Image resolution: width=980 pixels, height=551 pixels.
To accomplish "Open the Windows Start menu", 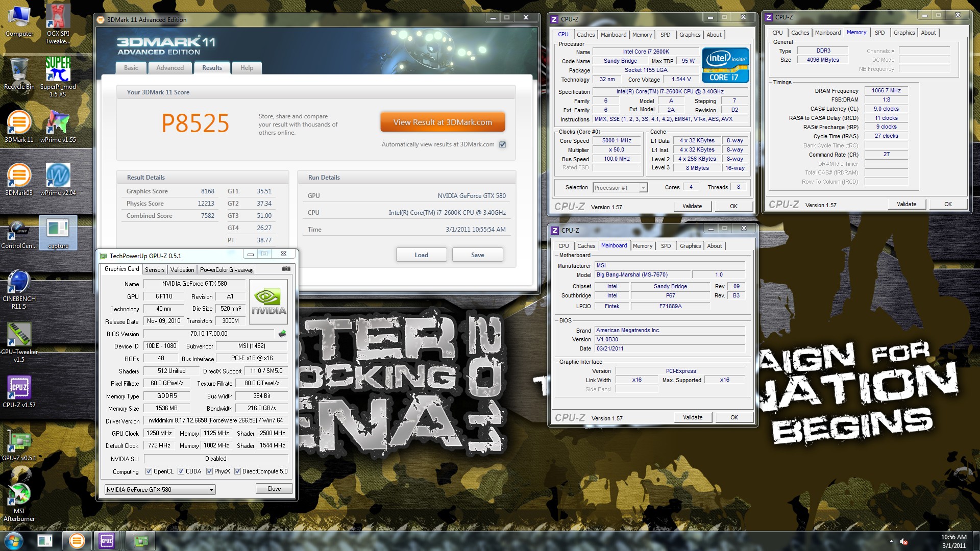I will [x=14, y=541].
